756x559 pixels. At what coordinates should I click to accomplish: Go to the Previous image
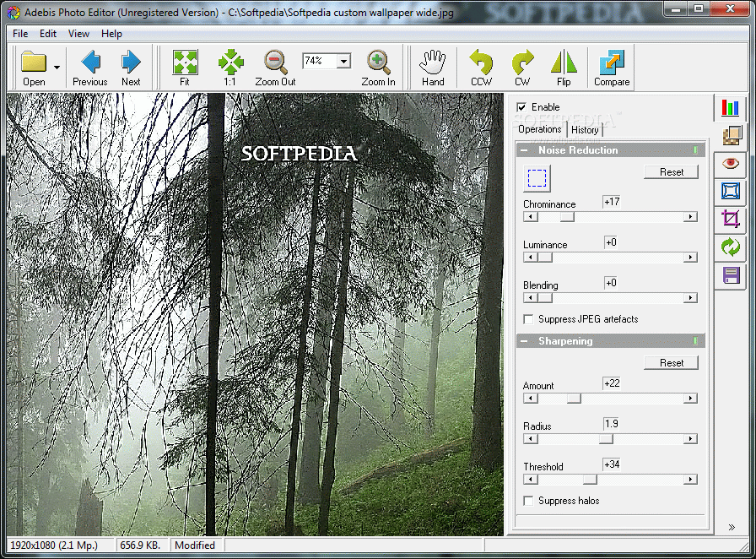pyautogui.click(x=90, y=68)
